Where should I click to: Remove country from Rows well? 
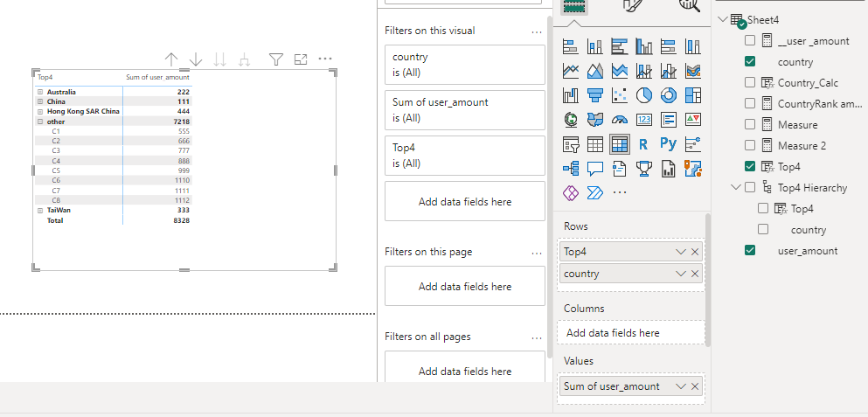coord(695,274)
